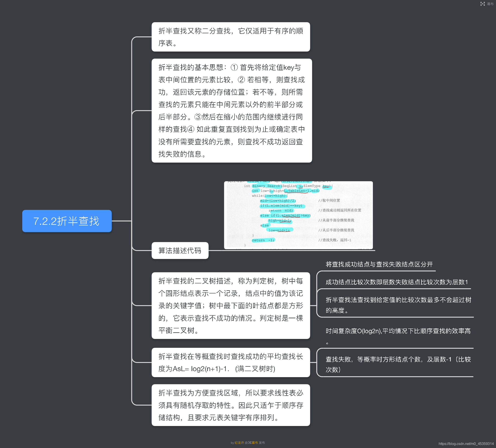Select the 判定树 description node
The image size is (496, 448).
click(x=231, y=305)
